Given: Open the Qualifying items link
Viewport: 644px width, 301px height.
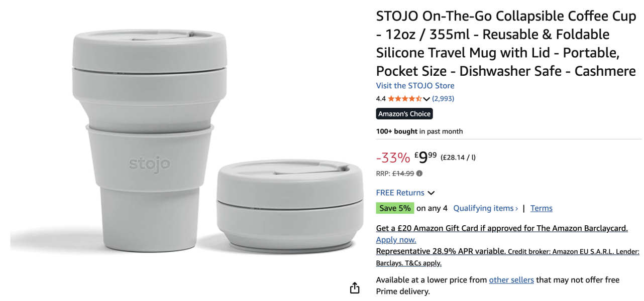Looking at the screenshot, I should [485, 208].
